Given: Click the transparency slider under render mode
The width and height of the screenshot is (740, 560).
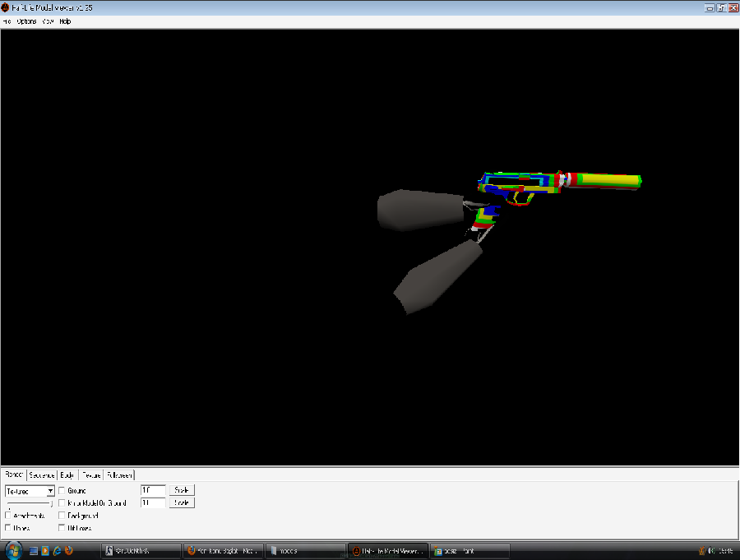Looking at the screenshot, I should click(x=29, y=503).
